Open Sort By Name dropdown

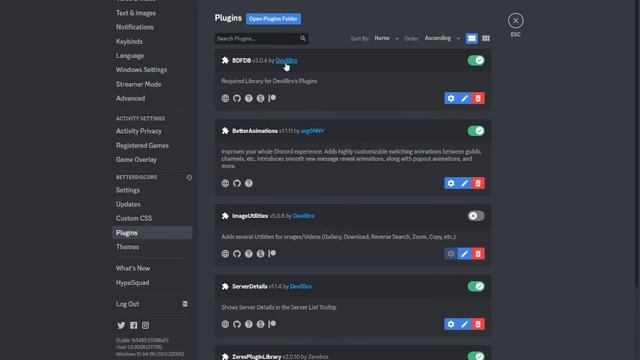point(387,38)
